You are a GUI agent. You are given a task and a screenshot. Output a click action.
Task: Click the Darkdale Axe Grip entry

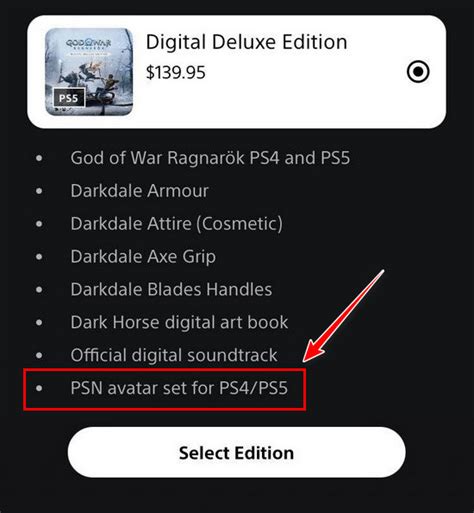[143, 257]
